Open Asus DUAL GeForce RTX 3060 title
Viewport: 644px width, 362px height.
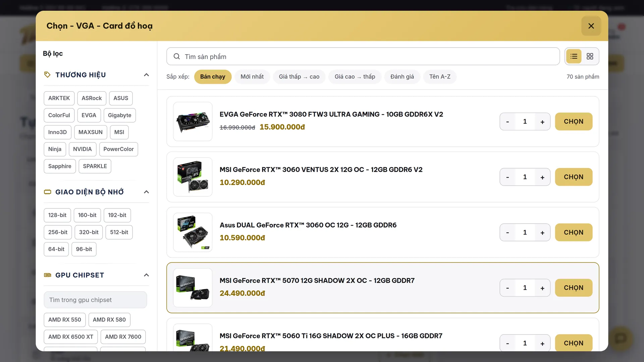point(308,225)
